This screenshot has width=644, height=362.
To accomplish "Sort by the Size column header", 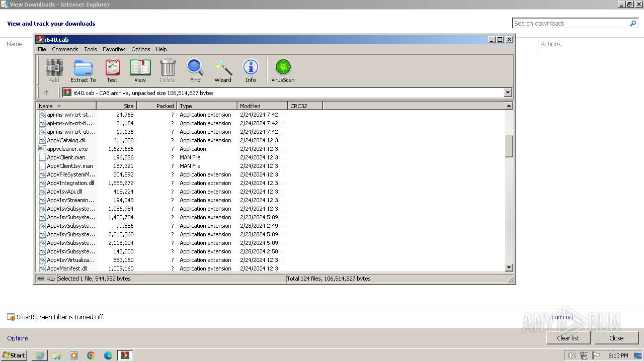I will click(x=116, y=106).
